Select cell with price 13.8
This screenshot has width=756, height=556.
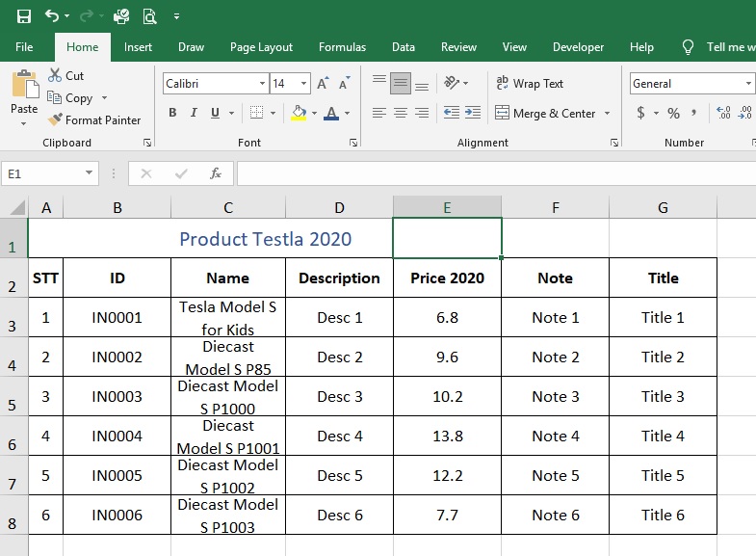[448, 436]
